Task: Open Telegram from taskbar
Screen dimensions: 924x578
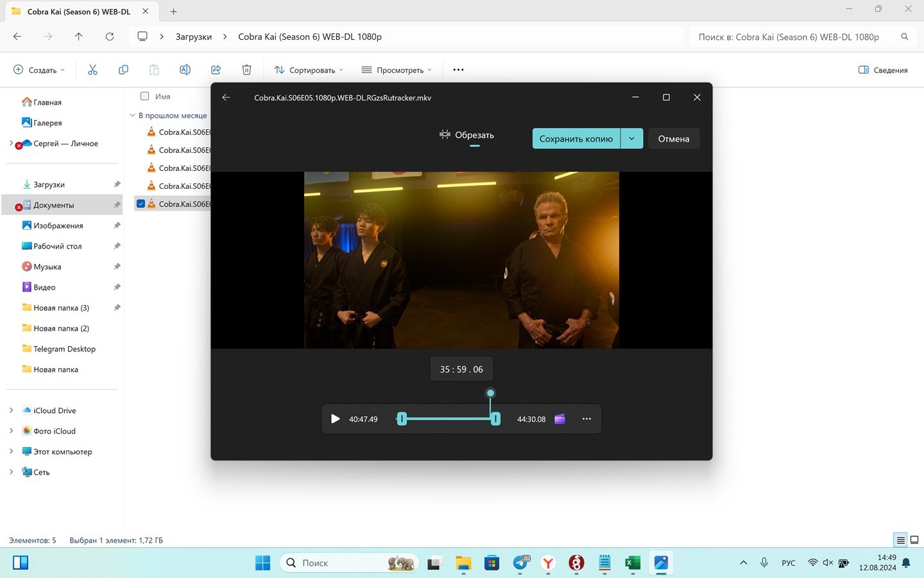Action: (x=521, y=563)
